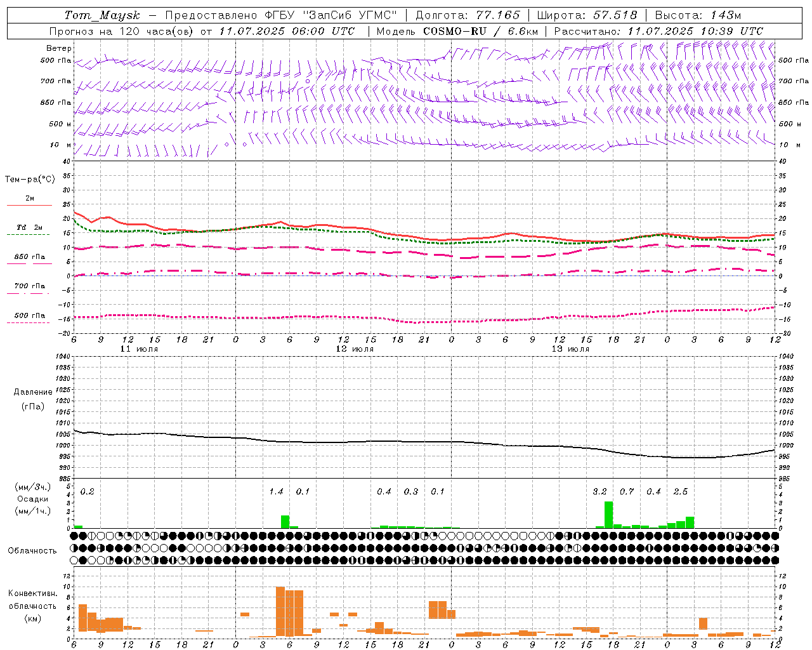Click the 850 гПа temperature legend entry

[30, 257]
